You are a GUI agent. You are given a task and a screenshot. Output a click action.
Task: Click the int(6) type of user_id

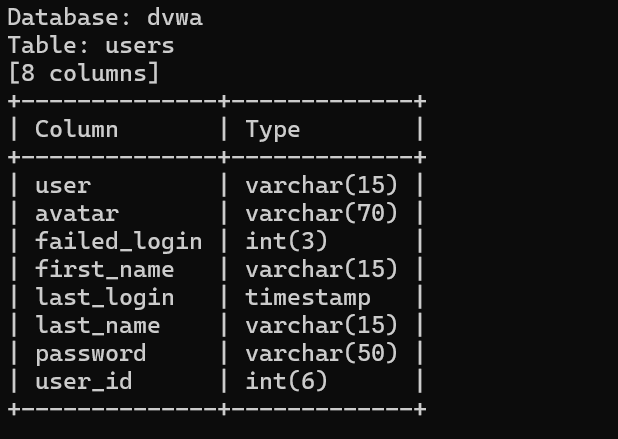point(286,381)
